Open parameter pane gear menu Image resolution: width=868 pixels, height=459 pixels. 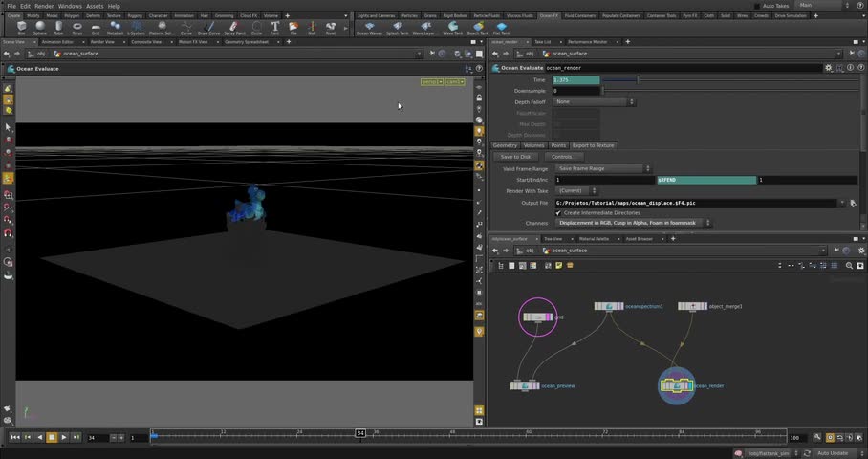coord(830,68)
